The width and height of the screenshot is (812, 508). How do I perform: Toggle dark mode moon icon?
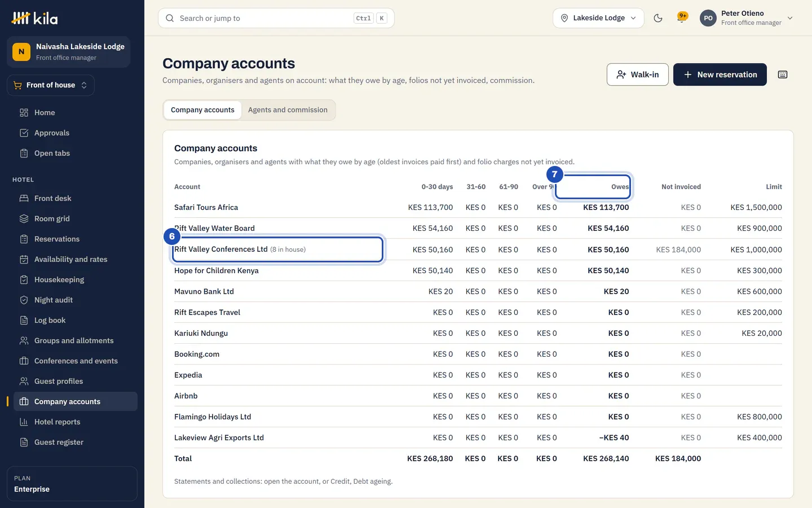658,18
